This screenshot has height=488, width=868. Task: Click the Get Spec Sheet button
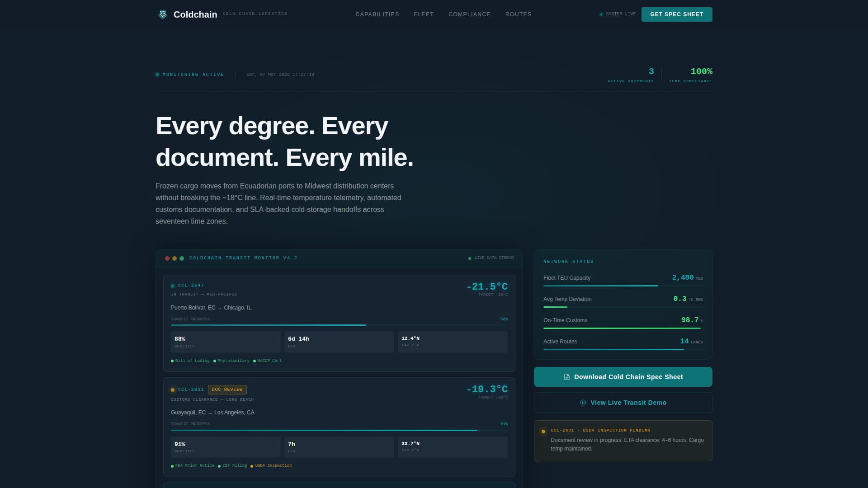(677, 14)
